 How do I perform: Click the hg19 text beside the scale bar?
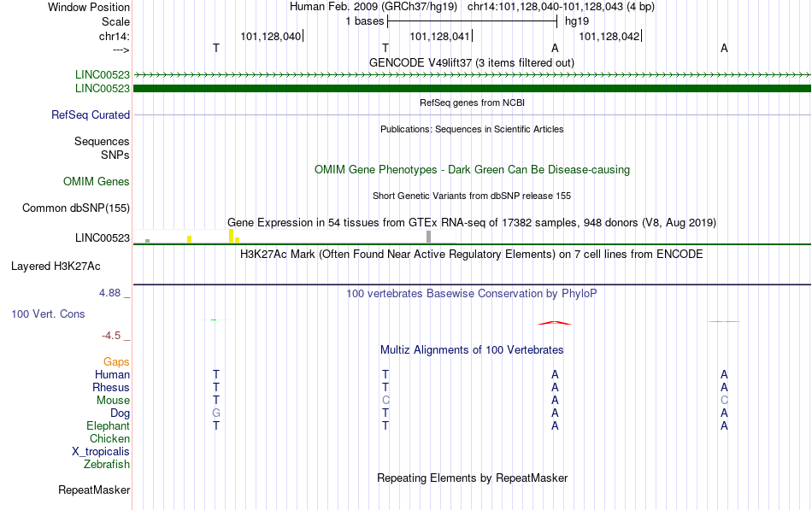point(577,21)
